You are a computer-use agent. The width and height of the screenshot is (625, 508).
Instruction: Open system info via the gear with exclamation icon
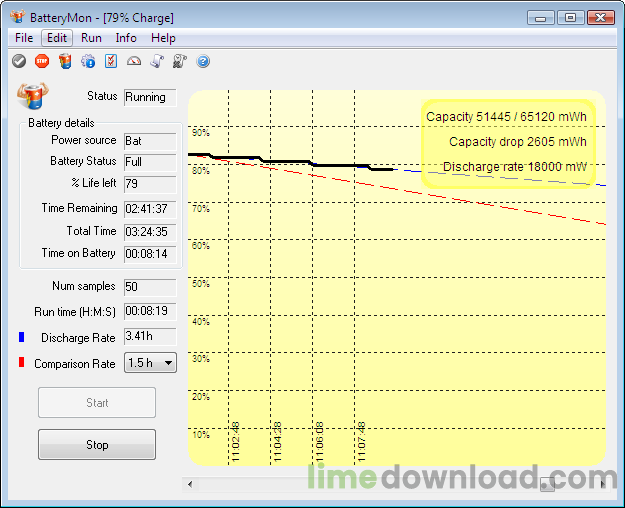88,61
